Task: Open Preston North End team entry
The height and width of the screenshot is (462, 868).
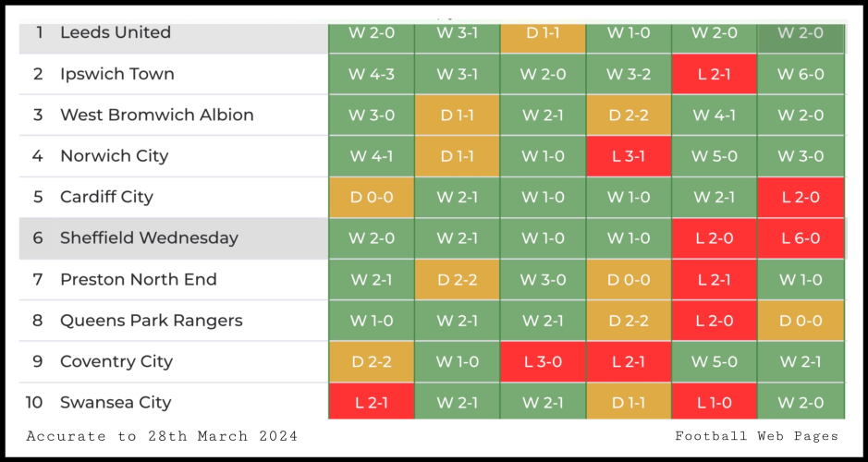Action: click(x=138, y=279)
